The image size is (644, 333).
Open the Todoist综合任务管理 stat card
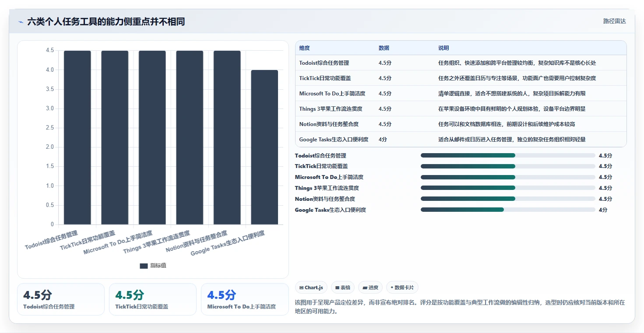[x=61, y=299]
